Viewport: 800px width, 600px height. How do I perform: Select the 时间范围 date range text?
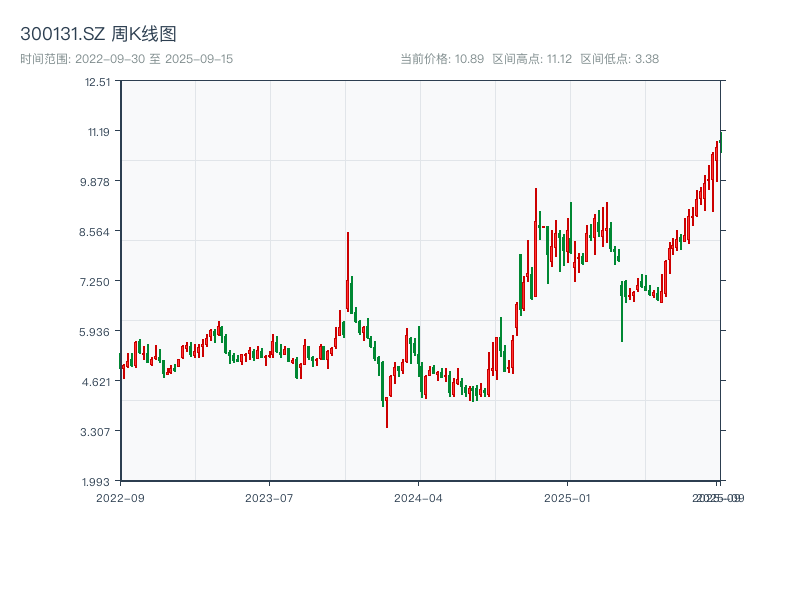click(x=126, y=59)
